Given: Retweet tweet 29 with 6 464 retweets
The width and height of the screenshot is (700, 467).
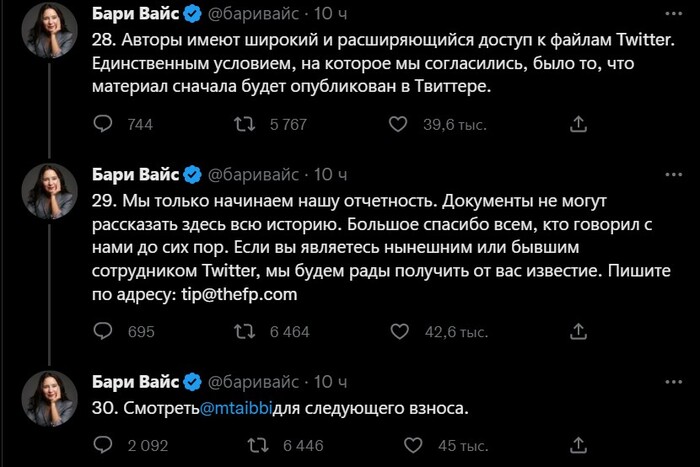Looking at the screenshot, I should pos(242,331).
